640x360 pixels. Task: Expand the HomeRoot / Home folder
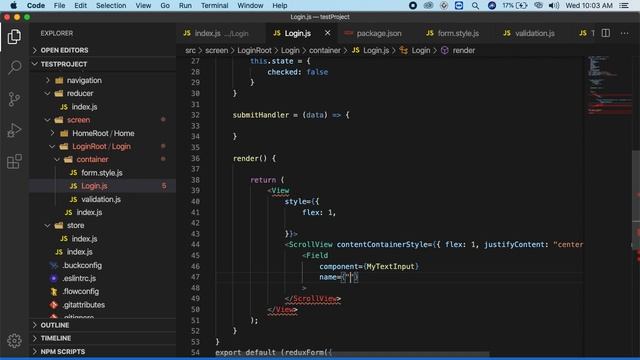[52, 133]
